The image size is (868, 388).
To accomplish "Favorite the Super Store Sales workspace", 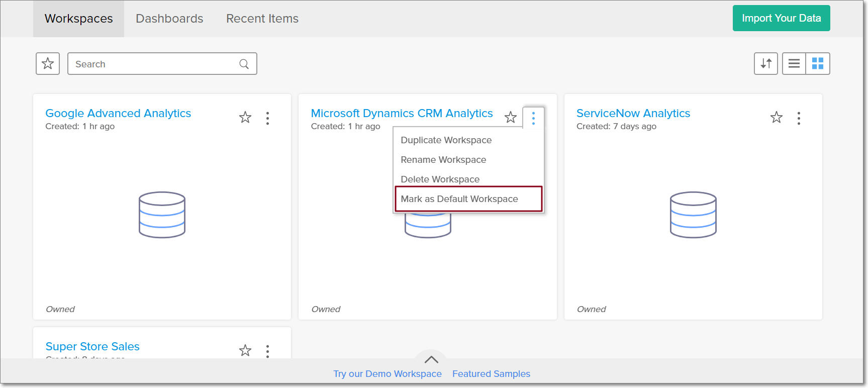I will coord(245,350).
